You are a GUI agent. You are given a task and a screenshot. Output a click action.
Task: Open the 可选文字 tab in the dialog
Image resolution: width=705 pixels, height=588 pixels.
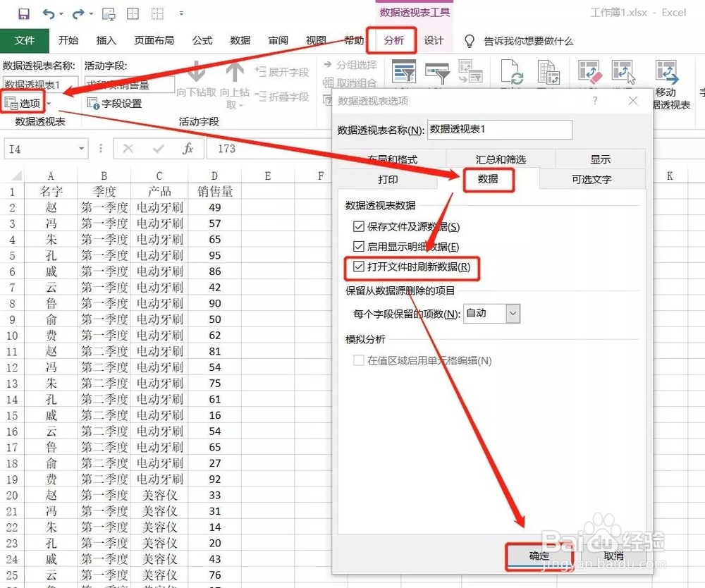tap(591, 179)
